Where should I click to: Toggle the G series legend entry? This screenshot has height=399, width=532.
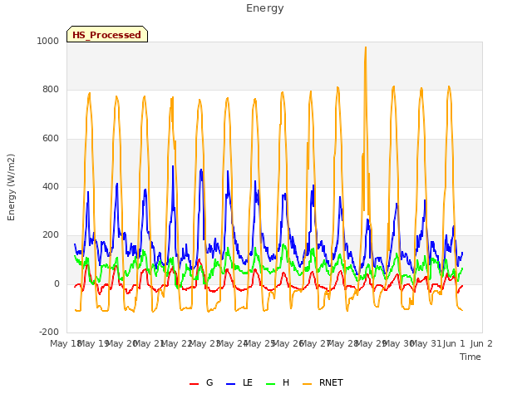click(201, 382)
